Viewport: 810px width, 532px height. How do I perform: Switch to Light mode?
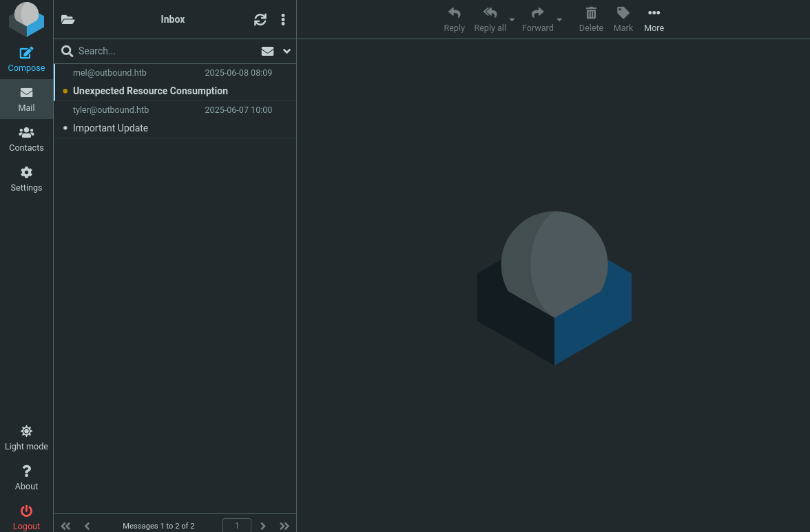pos(26,438)
